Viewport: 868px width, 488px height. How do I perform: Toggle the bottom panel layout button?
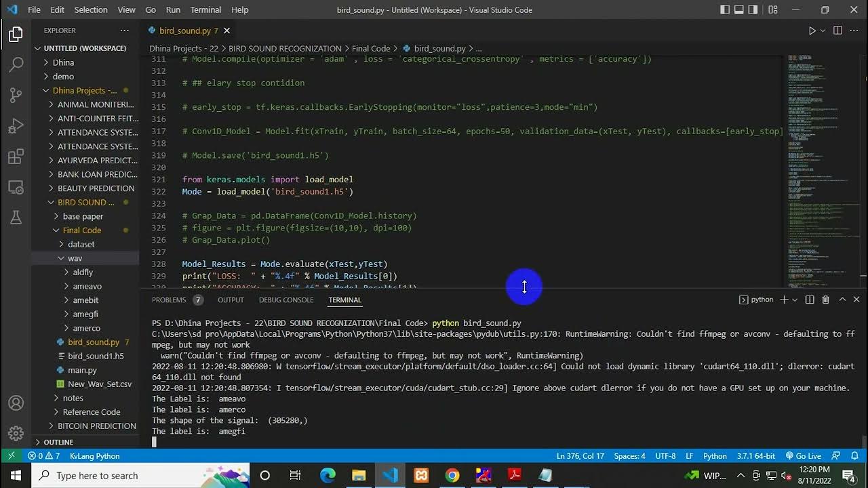[740, 9]
